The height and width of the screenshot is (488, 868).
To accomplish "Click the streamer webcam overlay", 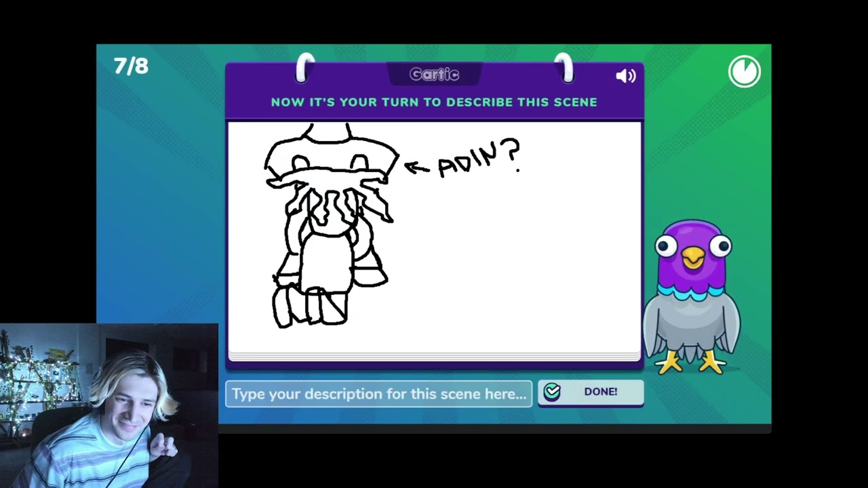I will click(109, 405).
